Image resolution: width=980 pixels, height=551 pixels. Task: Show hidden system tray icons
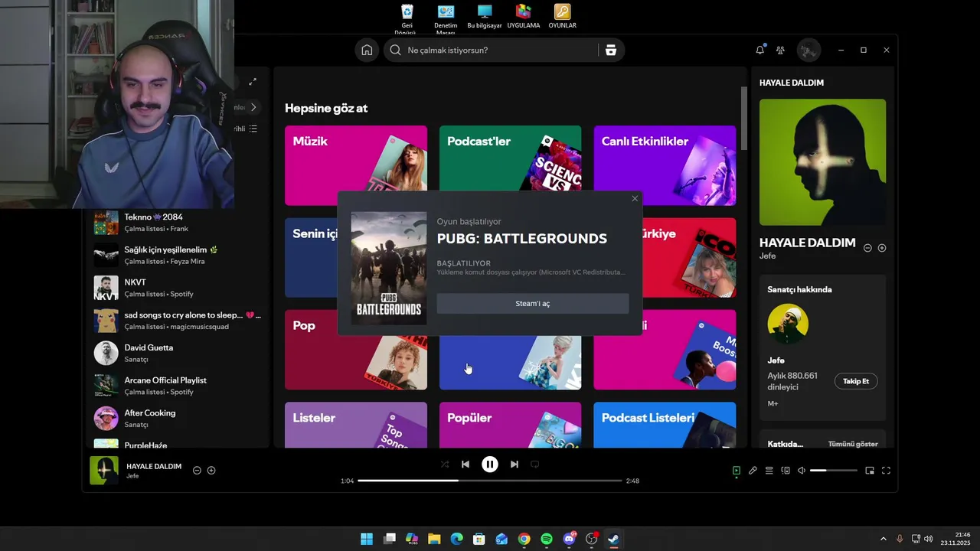(x=883, y=539)
